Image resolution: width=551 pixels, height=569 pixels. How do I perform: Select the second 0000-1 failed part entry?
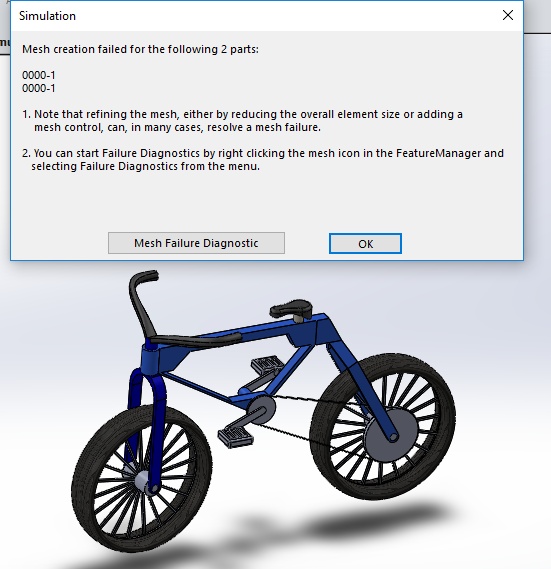(x=38, y=88)
